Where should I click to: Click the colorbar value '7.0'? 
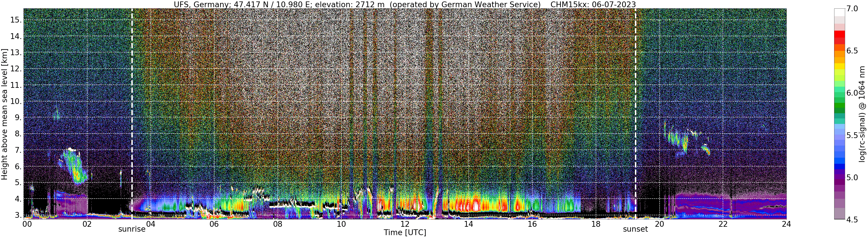pyautogui.click(x=852, y=9)
